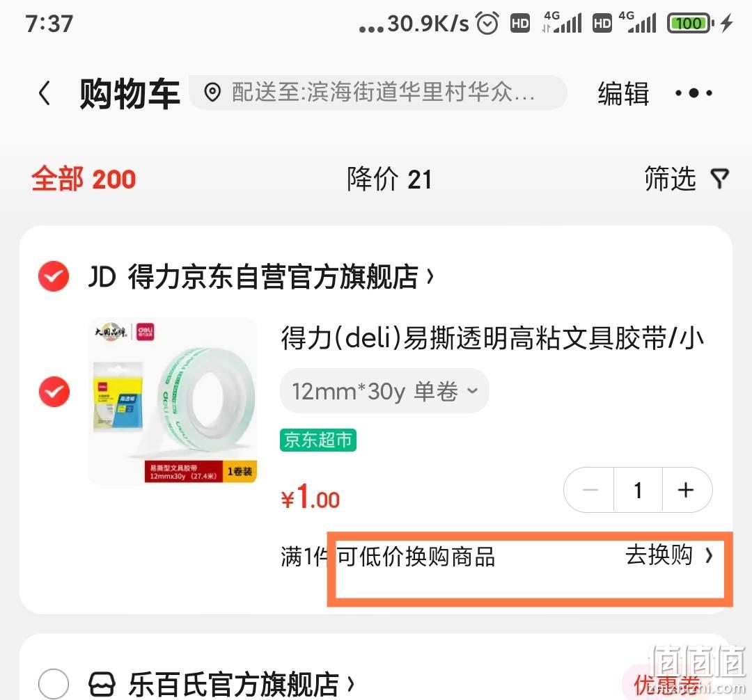Tap the JD logo before 得力 store

[x=102, y=276]
